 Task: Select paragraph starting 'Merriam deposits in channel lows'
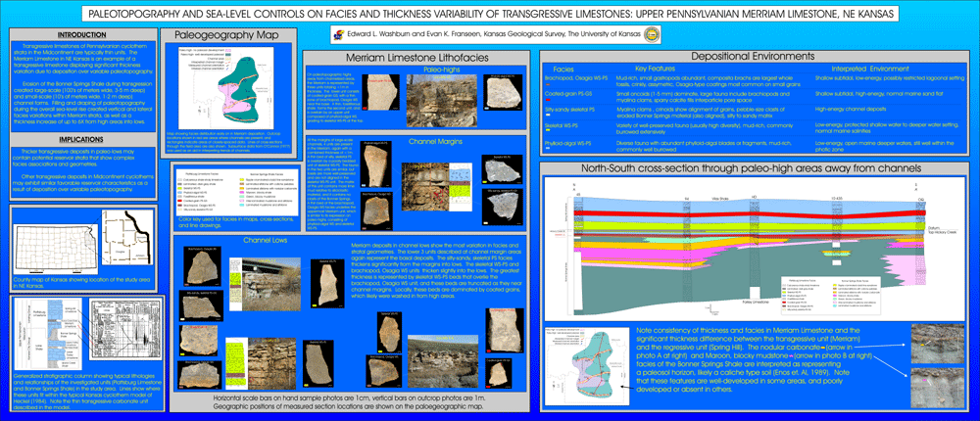[437, 270]
